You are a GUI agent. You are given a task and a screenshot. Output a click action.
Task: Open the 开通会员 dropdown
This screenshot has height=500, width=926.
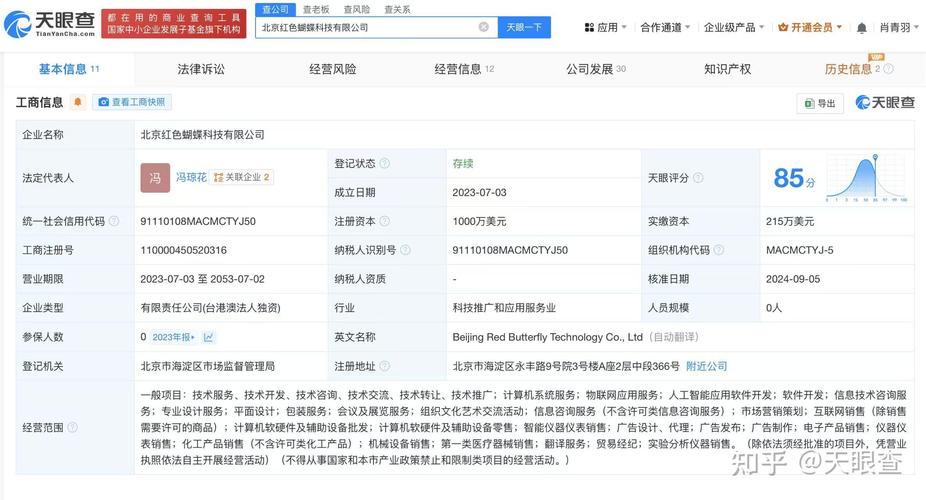(x=810, y=28)
